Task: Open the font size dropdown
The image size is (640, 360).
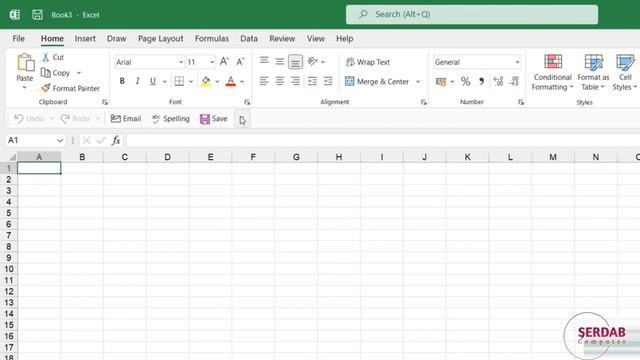Action: (x=212, y=62)
